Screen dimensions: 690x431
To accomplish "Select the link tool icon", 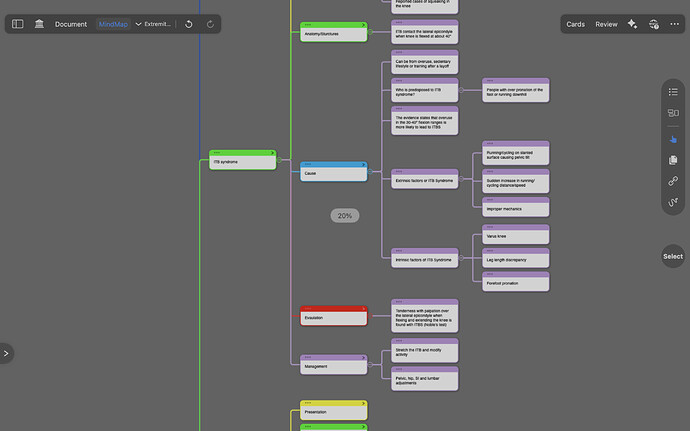I will click(673, 181).
